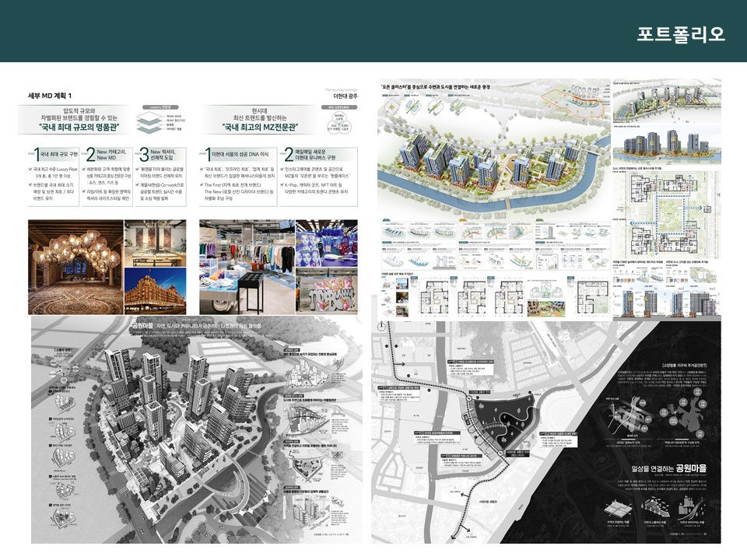Image resolution: width=747 pixels, height=560 pixels.
Task: Select '일상을 연결하는 공원마을' title text
Action: point(668,469)
